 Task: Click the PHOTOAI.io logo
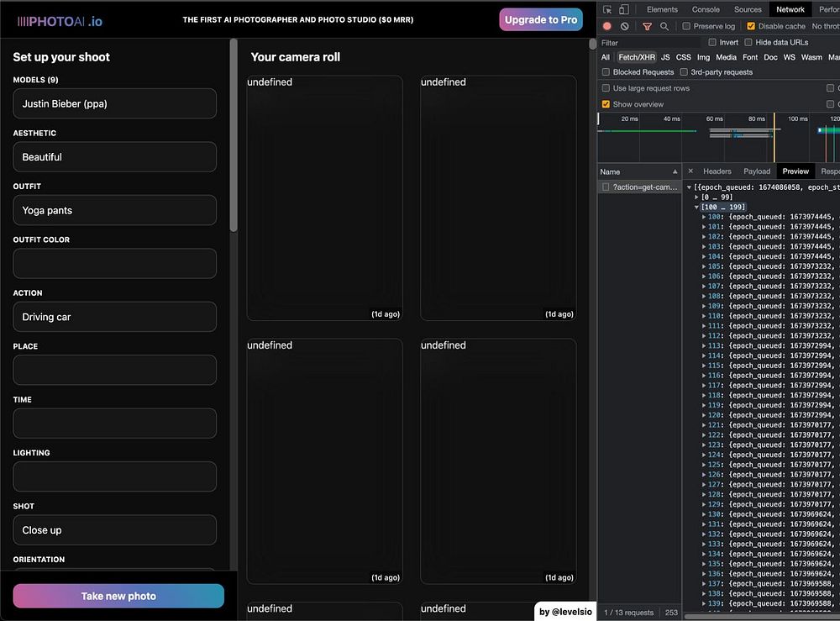pos(60,22)
